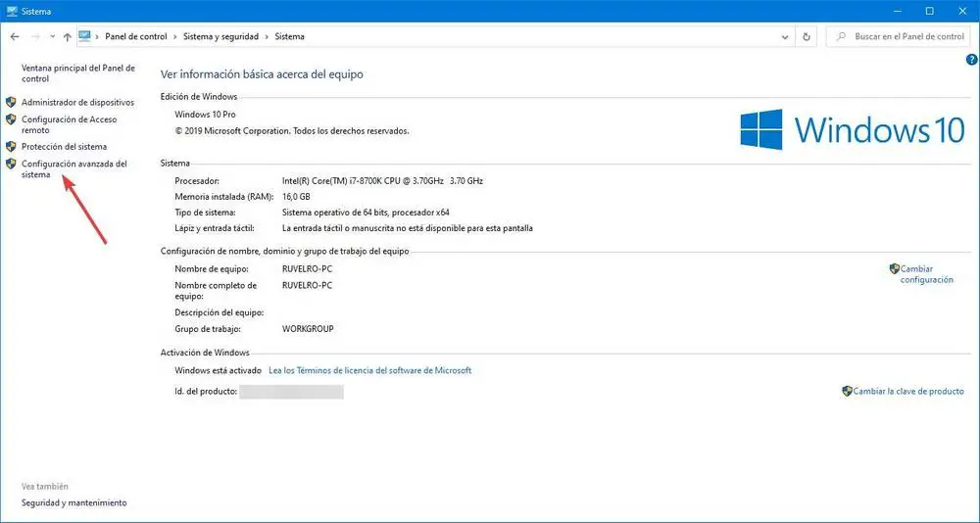Viewport: 980px width, 523px height.
Task: Click the 'Vea también' label
Action: tap(45, 487)
